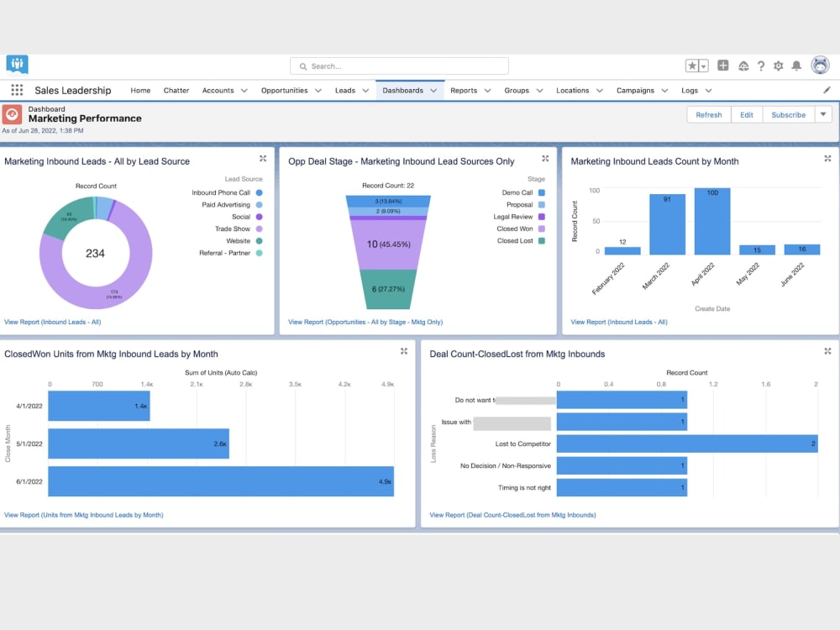The image size is (840, 630).
Task: Toggle the favorites star icon
Action: [692, 66]
